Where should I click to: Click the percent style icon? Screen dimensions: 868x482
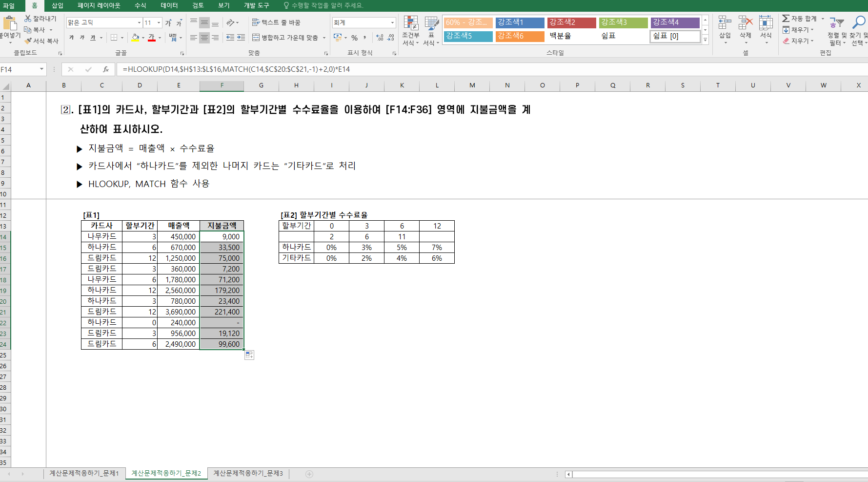(x=354, y=38)
